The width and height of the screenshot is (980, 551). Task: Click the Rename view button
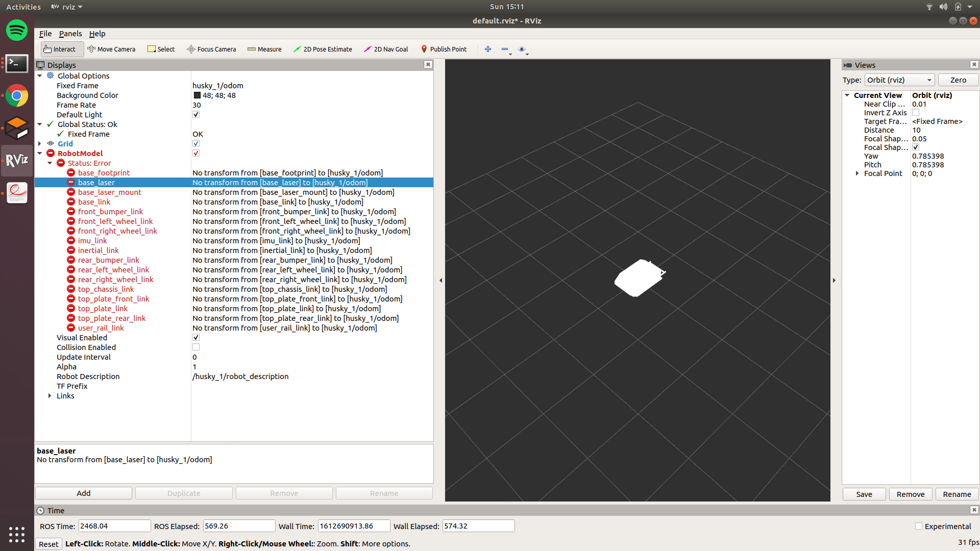click(x=957, y=494)
